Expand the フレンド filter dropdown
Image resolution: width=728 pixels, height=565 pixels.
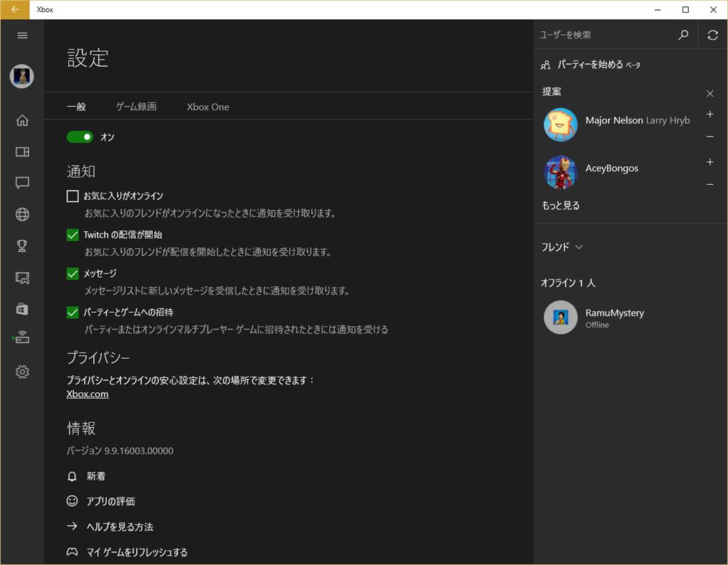click(x=562, y=247)
